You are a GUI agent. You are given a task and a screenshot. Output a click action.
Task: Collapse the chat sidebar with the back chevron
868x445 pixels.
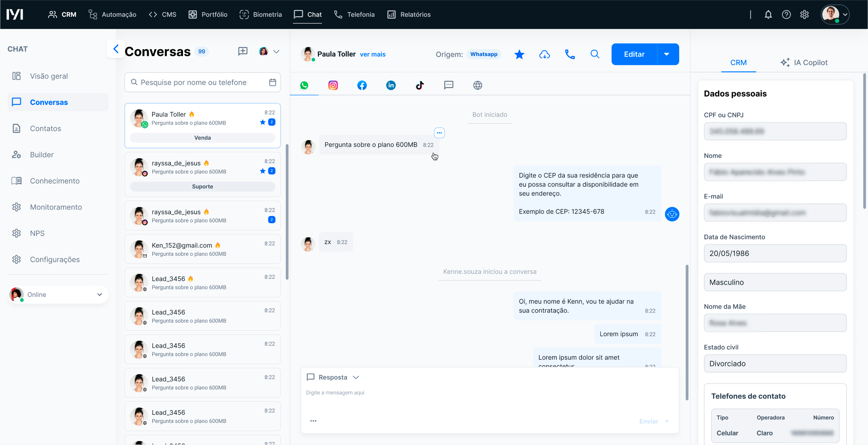point(116,49)
